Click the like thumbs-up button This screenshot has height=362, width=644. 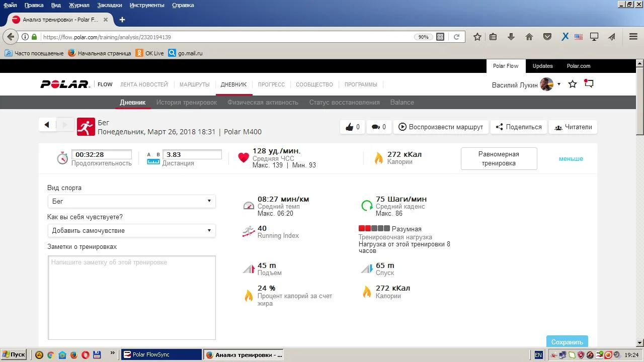pos(352,127)
